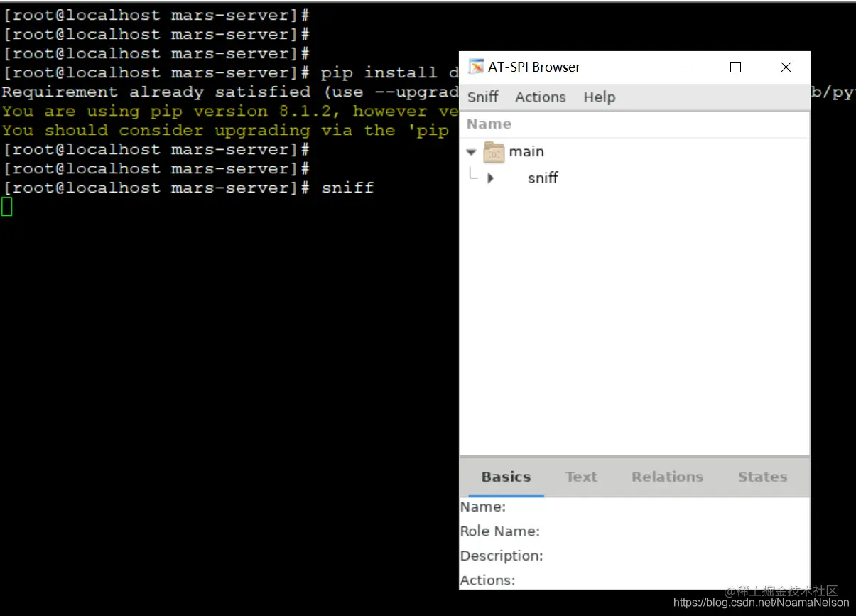Collapse the main tree node
The width and height of the screenshot is (856, 616).
[x=471, y=152]
